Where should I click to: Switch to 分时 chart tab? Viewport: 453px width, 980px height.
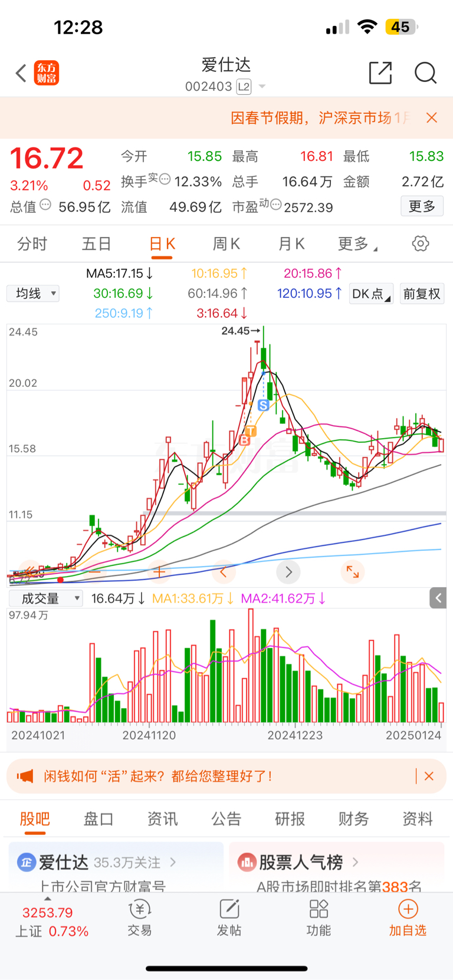point(32,244)
